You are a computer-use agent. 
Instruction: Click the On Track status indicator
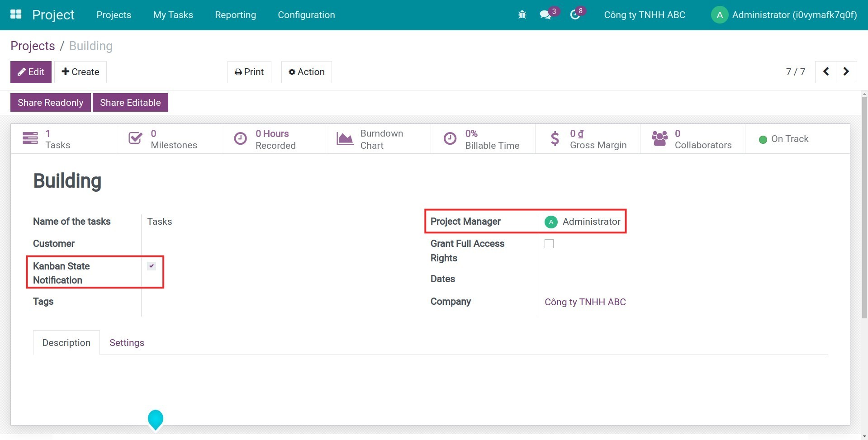[784, 139]
